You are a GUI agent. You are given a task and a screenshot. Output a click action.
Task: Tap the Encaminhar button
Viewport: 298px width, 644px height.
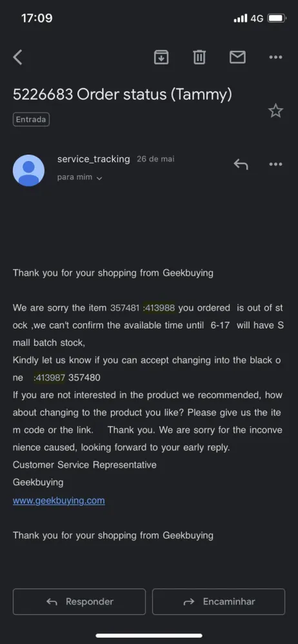click(x=219, y=601)
